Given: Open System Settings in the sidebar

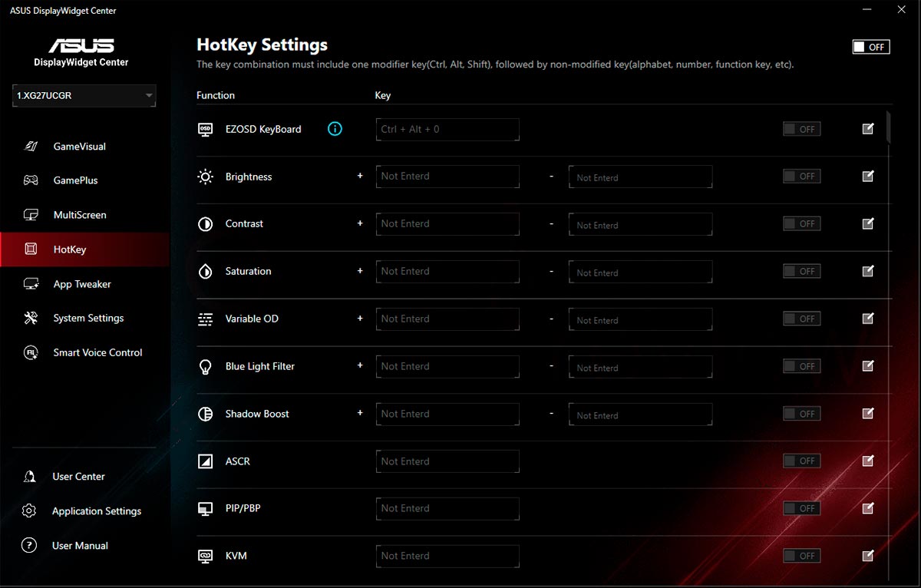Looking at the screenshot, I should 84,318.
